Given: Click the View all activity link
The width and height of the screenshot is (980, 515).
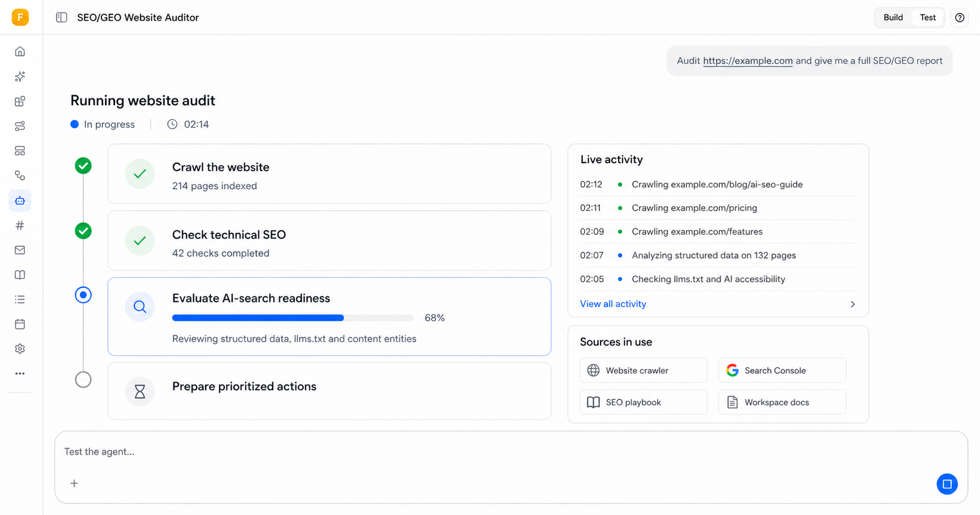Looking at the screenshot, I should (613, 304).
